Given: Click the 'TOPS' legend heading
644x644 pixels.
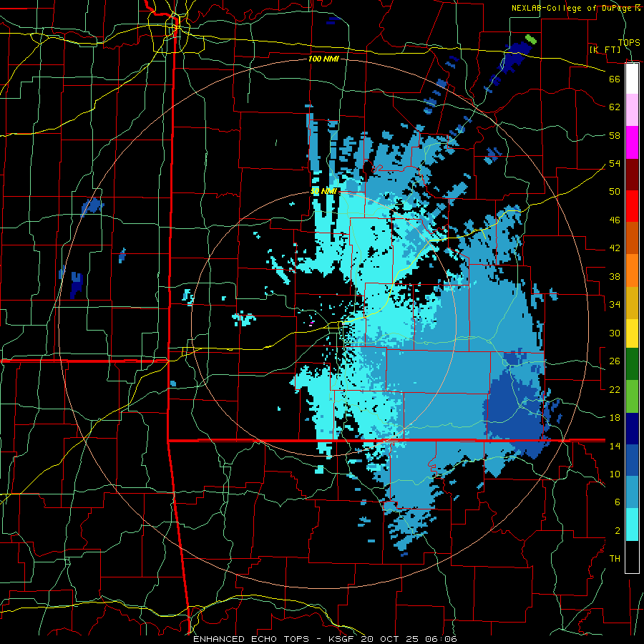Looking at the screenshot, I should [629, 42].
